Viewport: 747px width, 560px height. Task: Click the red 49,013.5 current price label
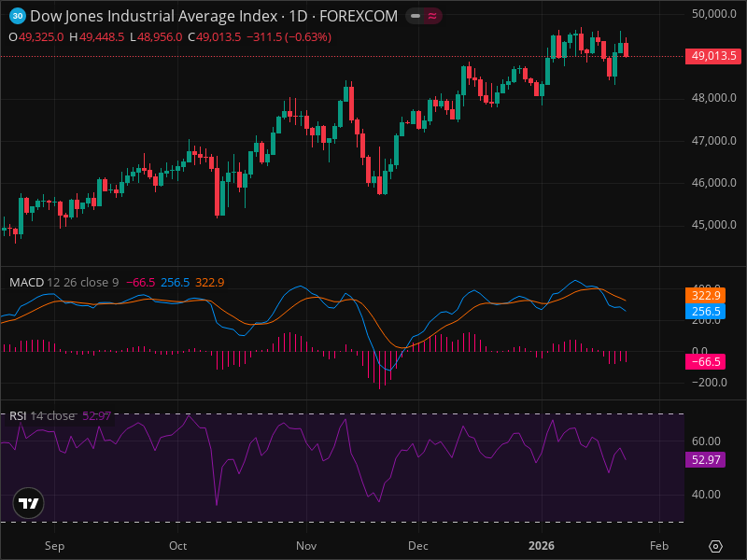[713, 56]
